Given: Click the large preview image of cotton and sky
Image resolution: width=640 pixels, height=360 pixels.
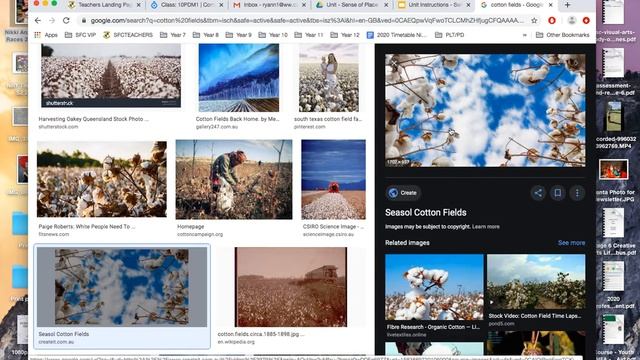Looking at the screenshot, I should point(485,110).
